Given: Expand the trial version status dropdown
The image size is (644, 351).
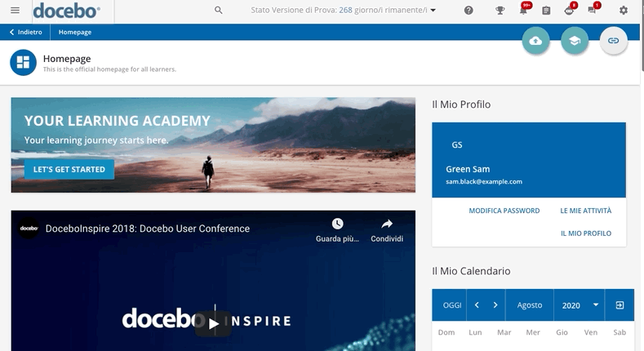Looking at the screenshot, I should 433,11.
